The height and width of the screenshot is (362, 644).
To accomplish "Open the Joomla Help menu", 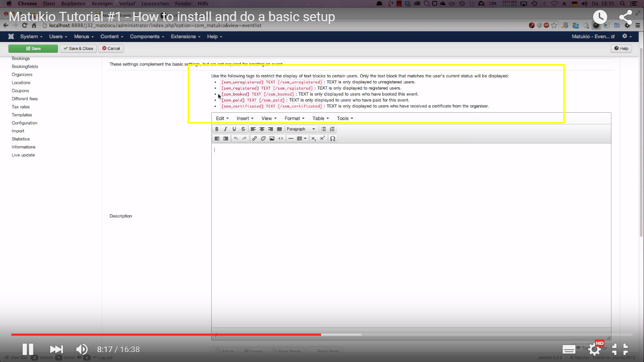I will pos(215,37).
